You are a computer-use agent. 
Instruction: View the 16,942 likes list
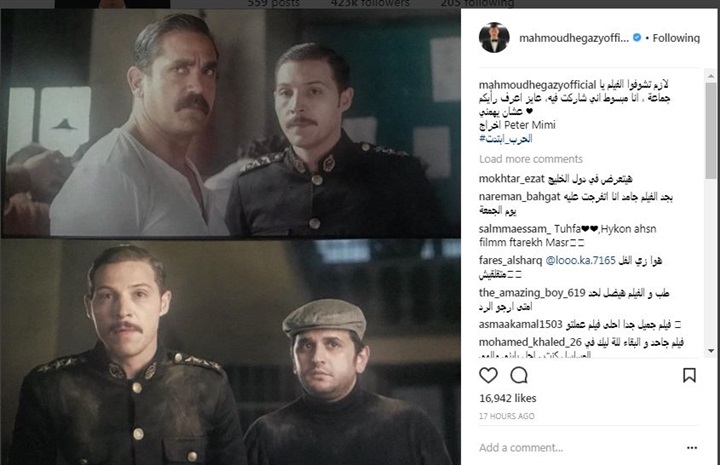(x=507, y=398)
